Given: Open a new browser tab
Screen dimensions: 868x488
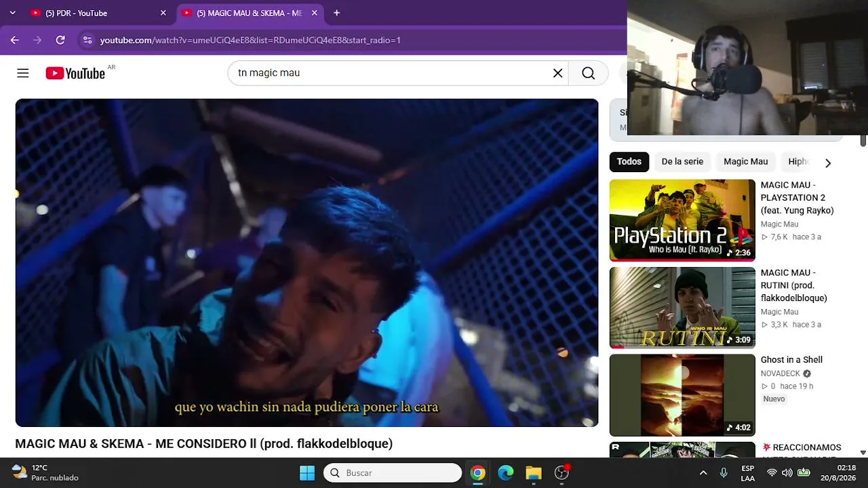Looking at the screenshot, I should [x=336, y=13].
